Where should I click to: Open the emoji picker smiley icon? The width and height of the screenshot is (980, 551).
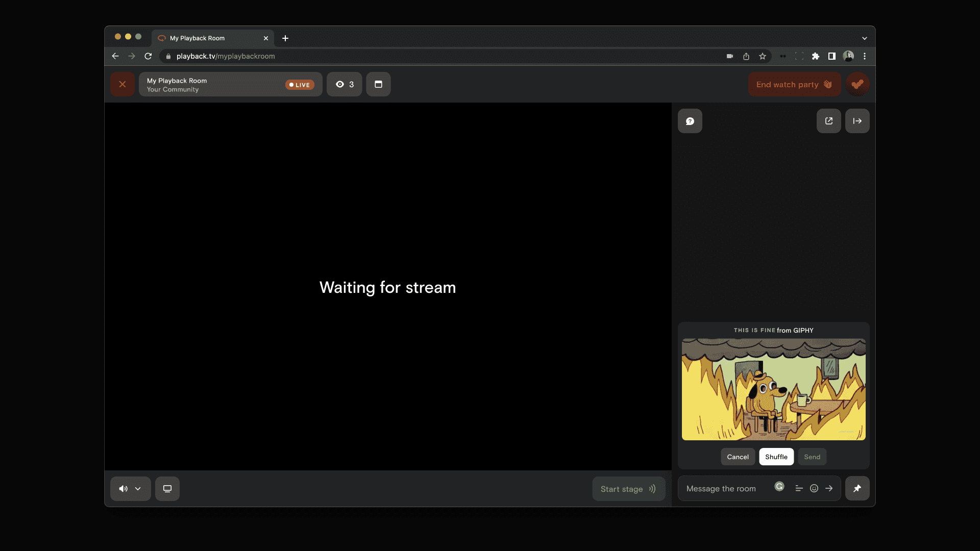point(814,488)
